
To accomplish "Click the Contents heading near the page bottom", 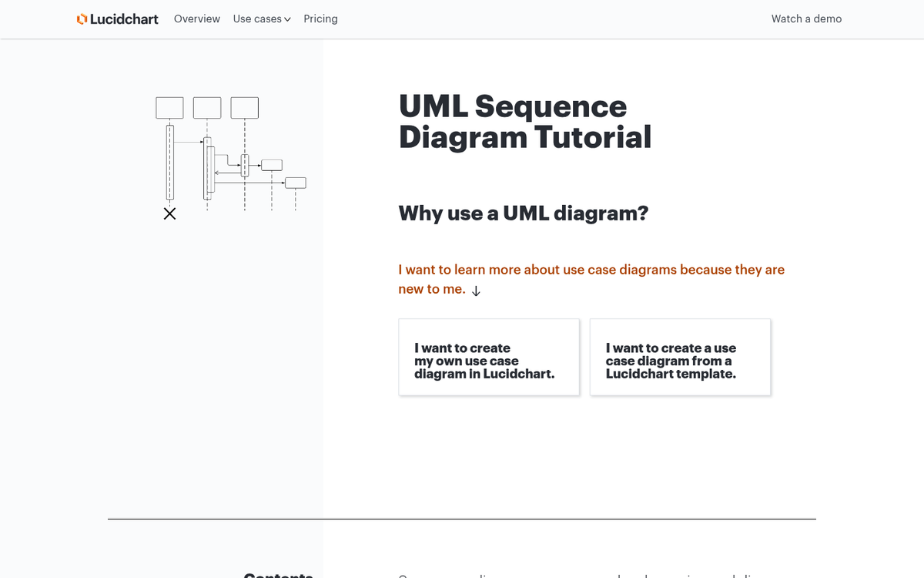I will click(x=279, y=576).
